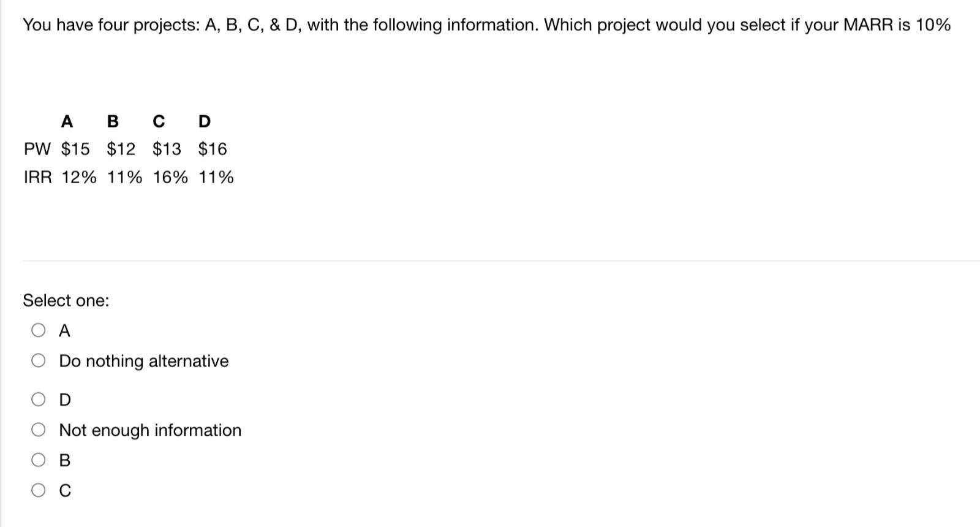Screen dimensions: 980x527
Task: Pick the Not enough information answer
Action: pyautogui.click(x=38, y=430)
